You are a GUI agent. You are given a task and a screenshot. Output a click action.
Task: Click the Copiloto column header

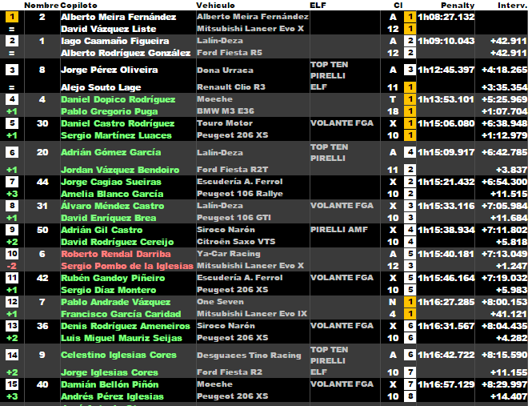pyautogui.click(x=78, y=6)
